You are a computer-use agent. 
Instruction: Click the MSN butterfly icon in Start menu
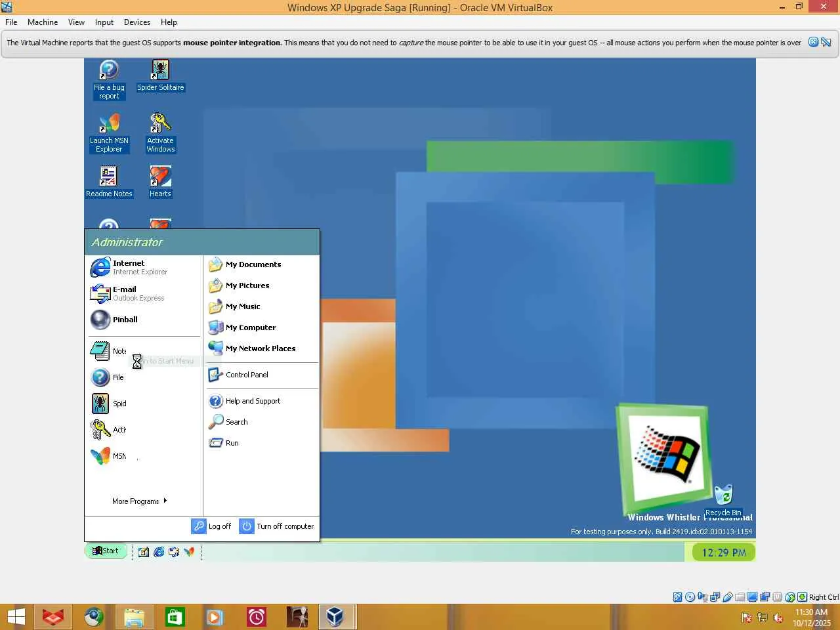pos(100,456)
